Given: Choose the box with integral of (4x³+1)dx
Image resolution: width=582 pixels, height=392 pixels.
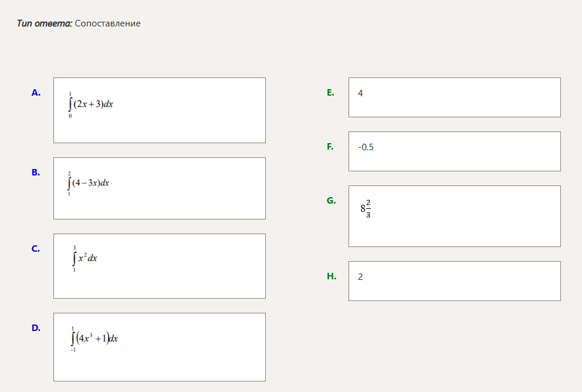Looking at the screenshot, I should click(x=159, y=347).
